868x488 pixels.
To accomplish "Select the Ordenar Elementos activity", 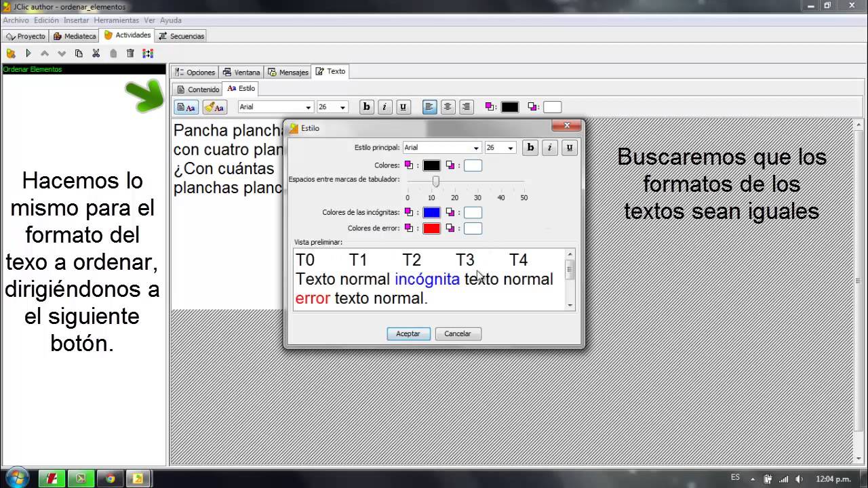I will [84, 69].
